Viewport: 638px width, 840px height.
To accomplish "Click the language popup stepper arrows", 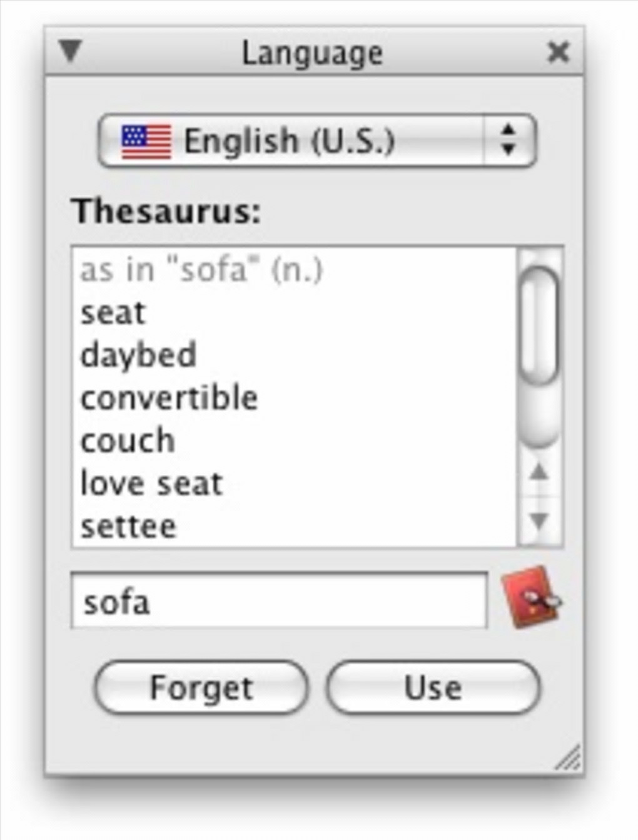I will point(509,140).
